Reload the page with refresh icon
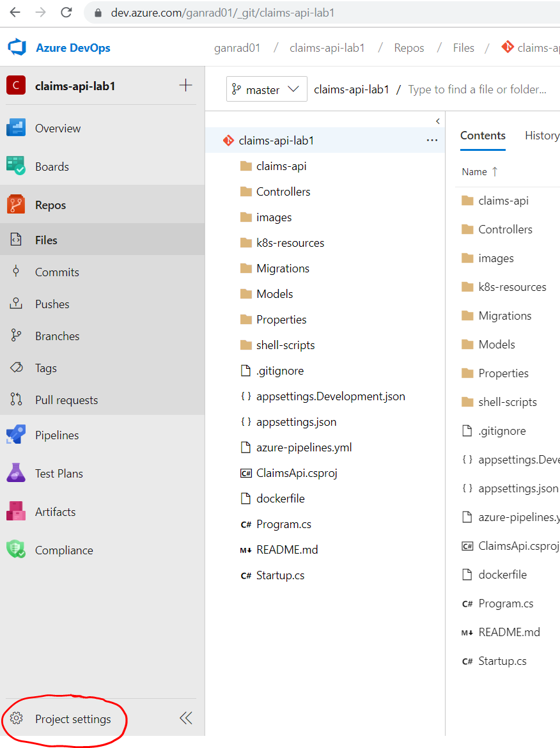The image size is (560, 748). pos(66,12)
